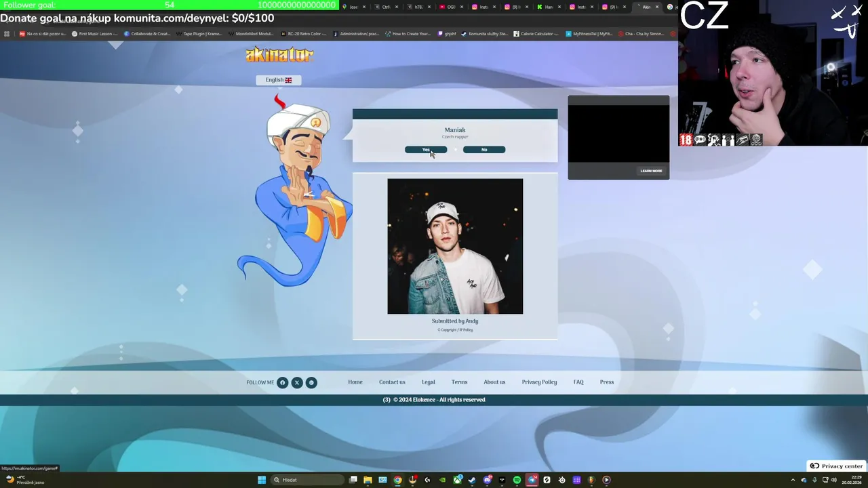Open Task View on the taskbar
The height and width of the screenshot is (488, 868).
click(353, 480)
